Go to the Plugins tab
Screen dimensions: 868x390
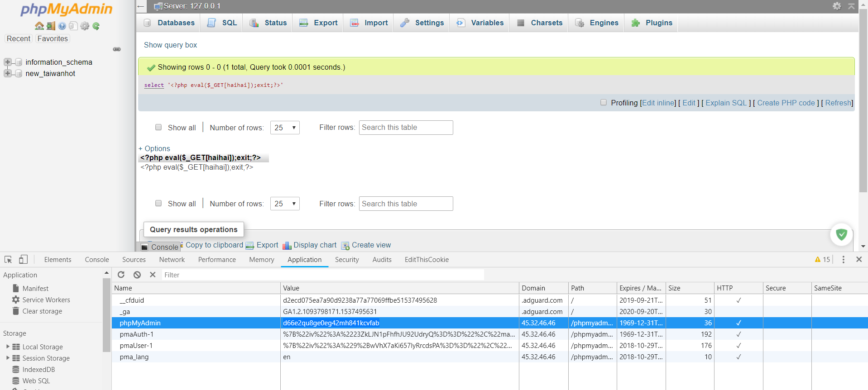[x=652, y=23]
